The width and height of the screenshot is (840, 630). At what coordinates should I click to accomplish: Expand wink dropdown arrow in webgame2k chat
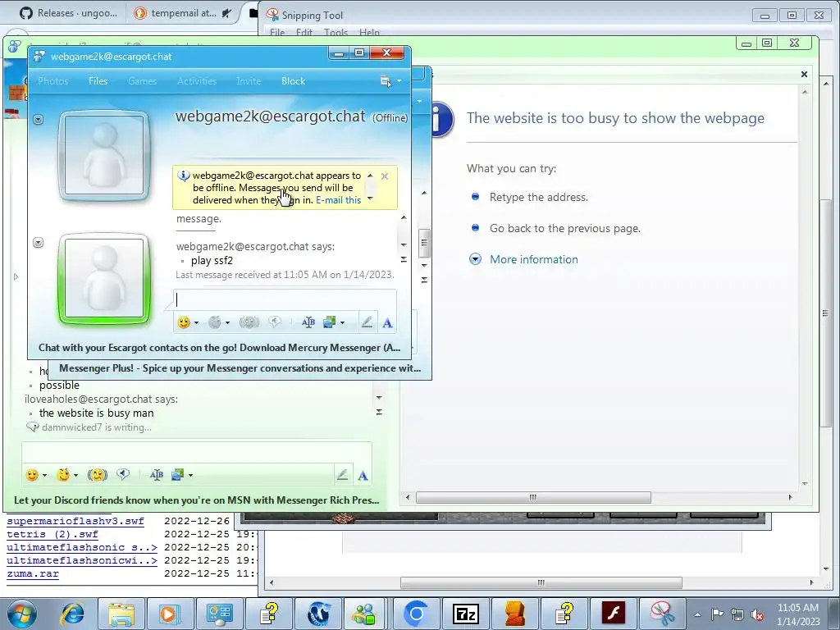pyautogui.click(x=228, y=322)
